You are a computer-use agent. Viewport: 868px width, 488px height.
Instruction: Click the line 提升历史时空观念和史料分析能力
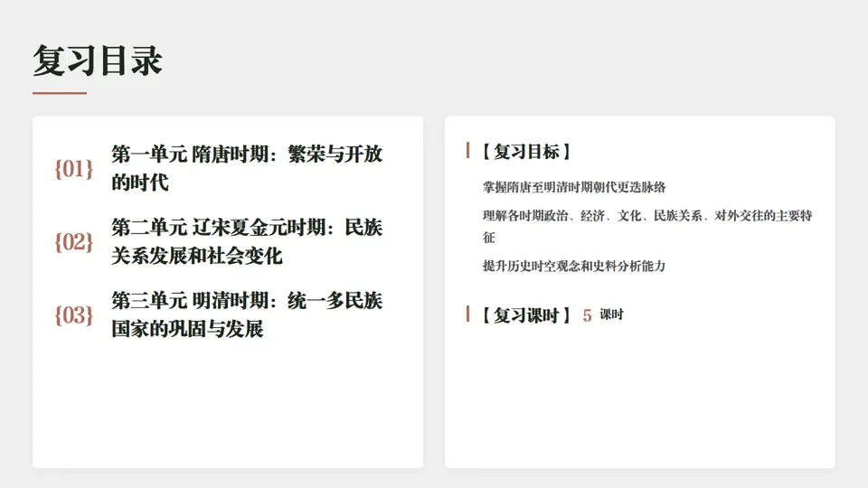[x=574, y=266]
